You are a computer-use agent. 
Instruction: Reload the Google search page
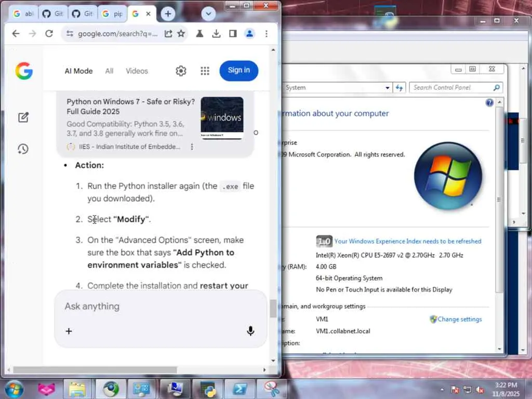pos(49,33)
